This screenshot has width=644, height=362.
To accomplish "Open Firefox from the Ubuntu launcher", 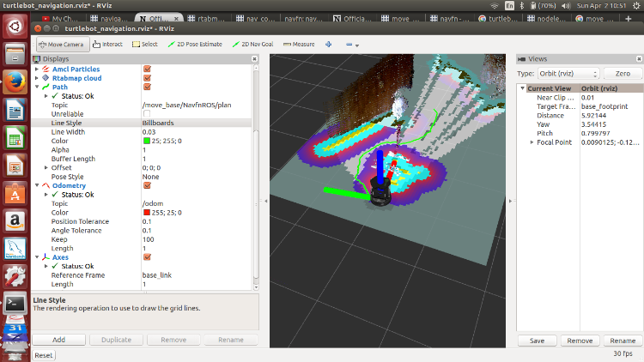I will click(15, 82).
